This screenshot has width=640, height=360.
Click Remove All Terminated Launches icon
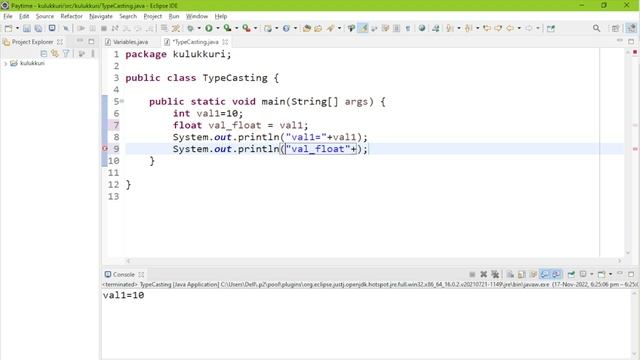(x=495, y=274)
